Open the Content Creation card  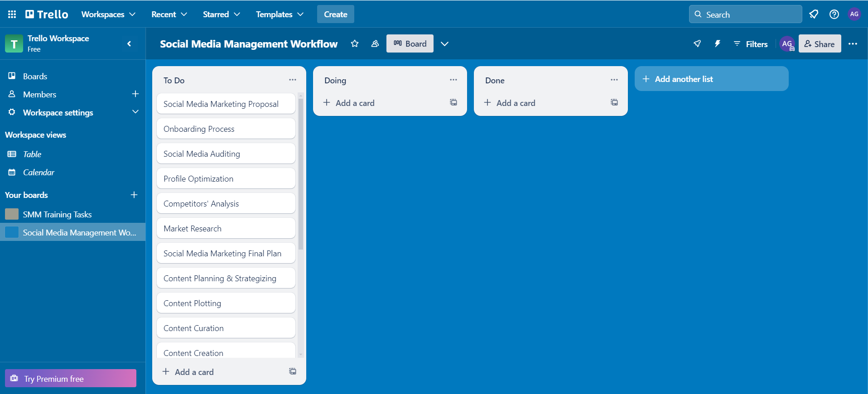226,351
